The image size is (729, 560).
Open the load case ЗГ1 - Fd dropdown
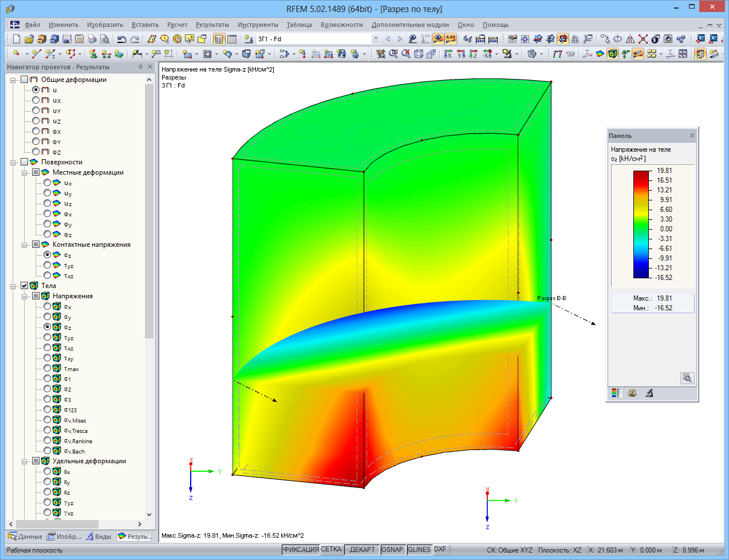376,39
